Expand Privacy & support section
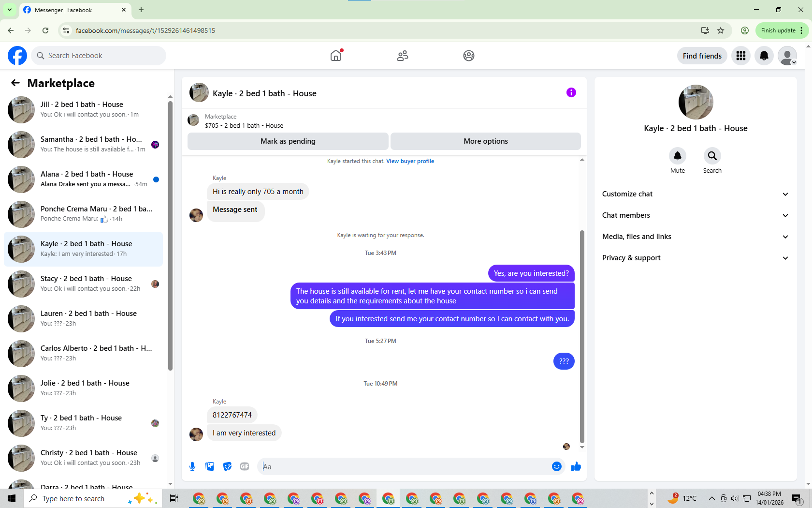Viewport: 812px width, 508px height. (x=696, y=258)
